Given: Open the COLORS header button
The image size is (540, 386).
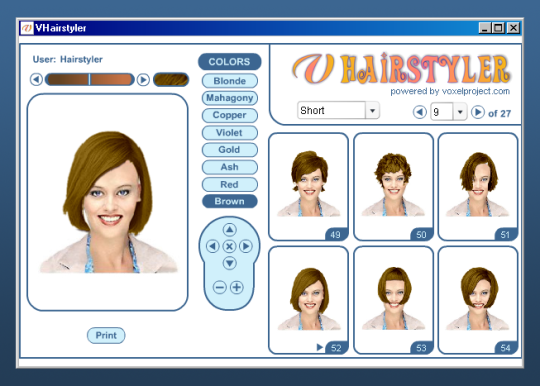Looking at the screenshot, I should click(230, 62).
